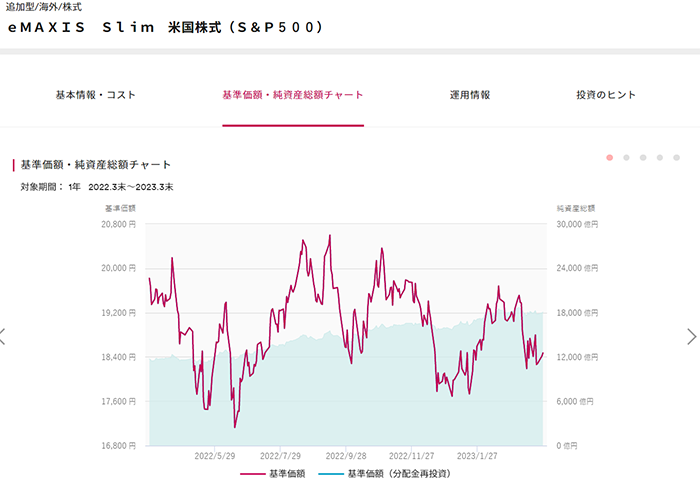The width and height of the screenshot is (700, 496).
Task: Select the second carousel dot
Action: pyautogui.click(x=626, y=158)
